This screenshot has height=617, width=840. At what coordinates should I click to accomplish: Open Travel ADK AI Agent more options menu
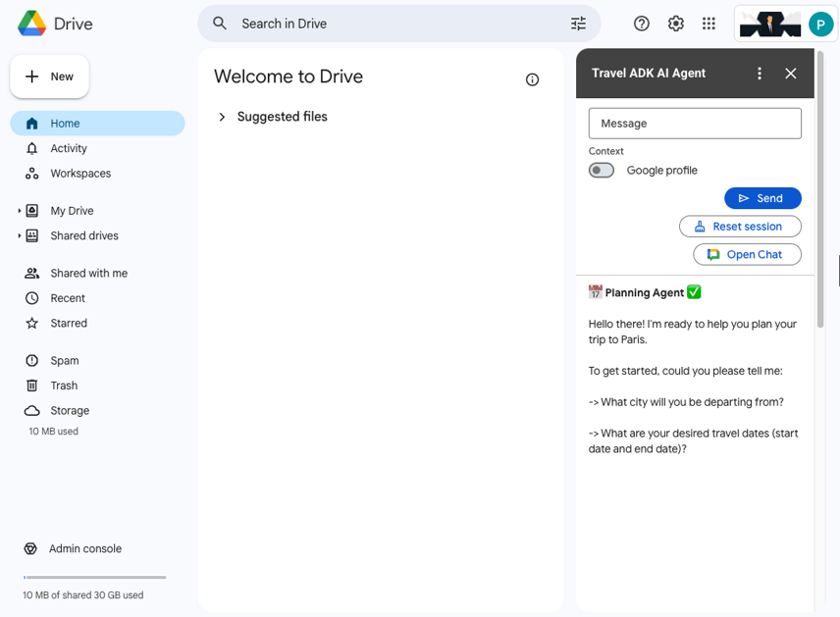pos(759,74)
